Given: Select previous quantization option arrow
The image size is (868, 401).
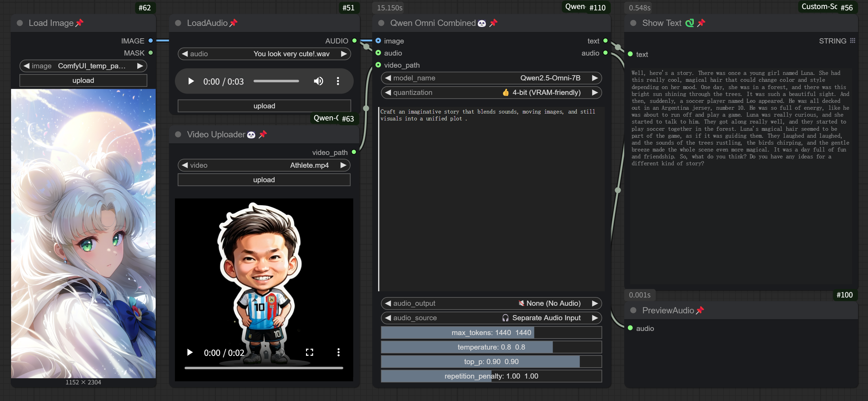Looking at the screenshot, I should 388,92.
